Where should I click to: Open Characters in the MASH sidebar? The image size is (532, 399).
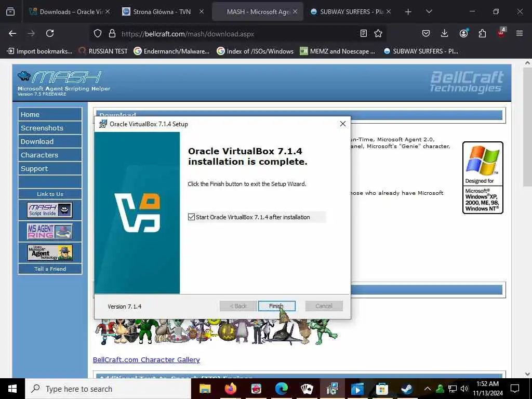(x=50, y=155)
